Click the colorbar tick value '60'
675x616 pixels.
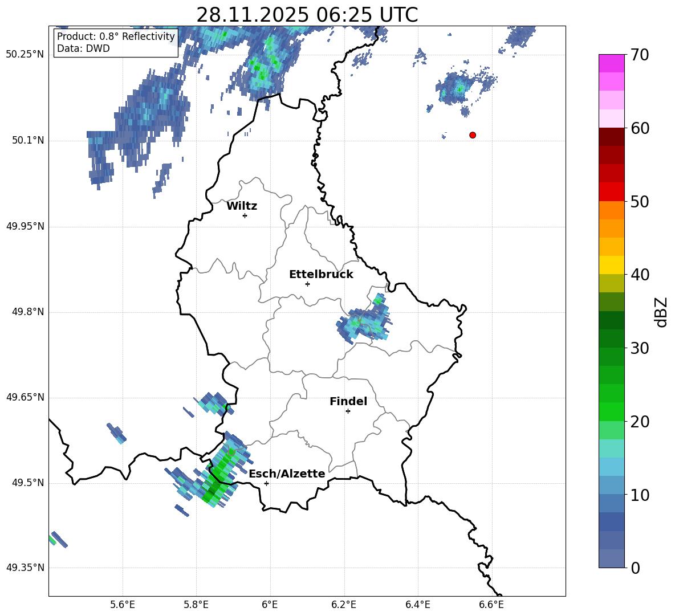[x=640, y=128]
